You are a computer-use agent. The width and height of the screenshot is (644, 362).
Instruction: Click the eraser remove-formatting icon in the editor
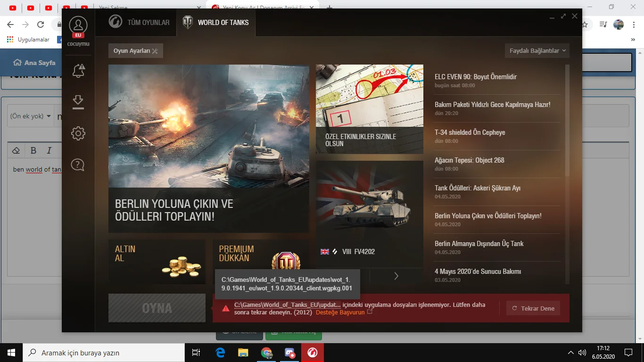16,151
